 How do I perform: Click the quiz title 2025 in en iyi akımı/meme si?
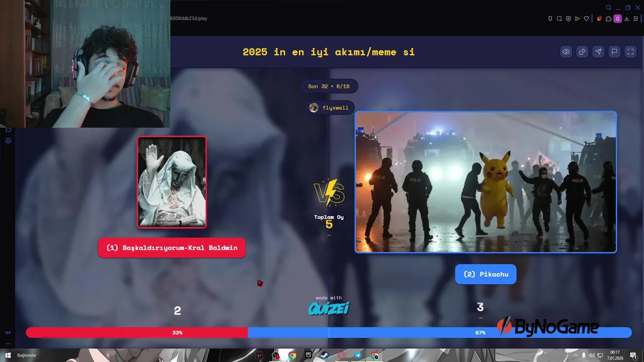click(329, 52)
